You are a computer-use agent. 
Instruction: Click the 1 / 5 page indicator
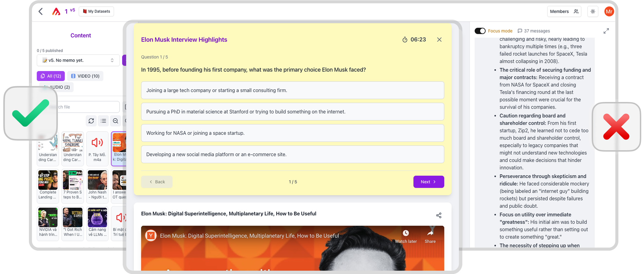(x=293, y=182)
